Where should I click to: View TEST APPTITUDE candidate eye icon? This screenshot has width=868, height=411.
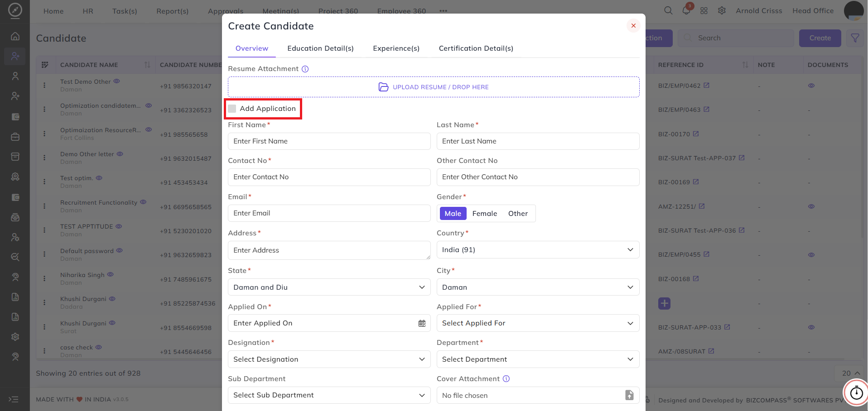click(119, 226)
